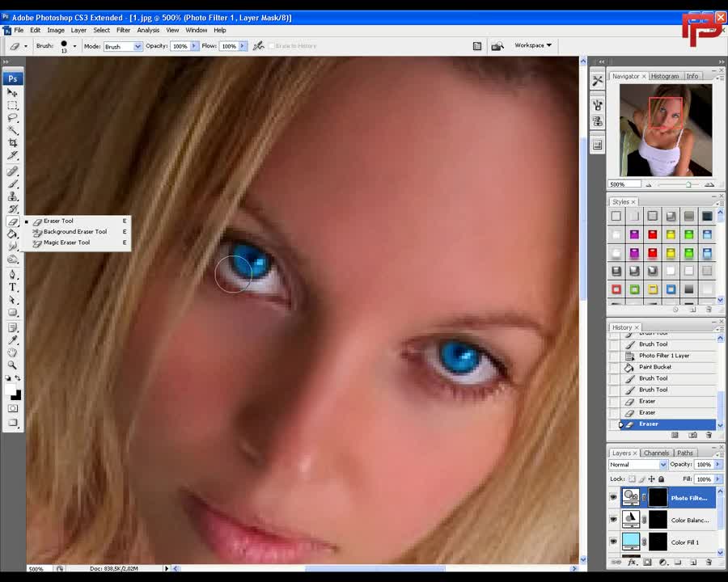
Task: Choose Background Eraser Tool from flyout
Action: (75, 232)
